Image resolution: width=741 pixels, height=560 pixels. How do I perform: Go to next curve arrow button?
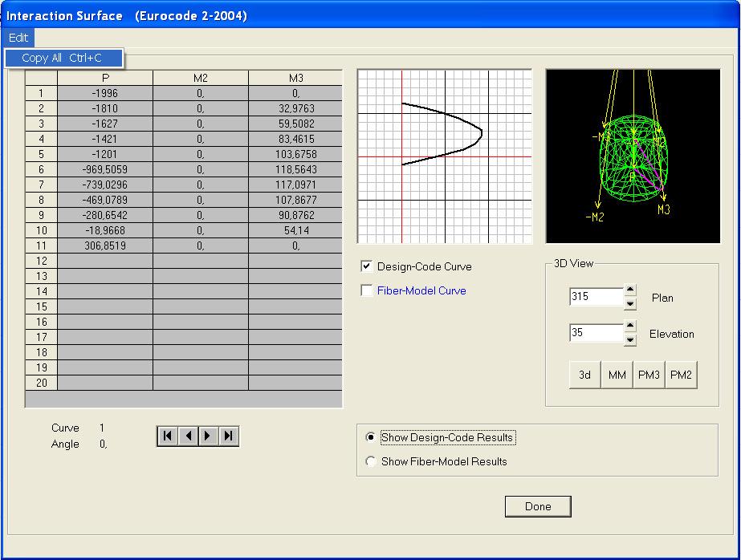point(208,436)
